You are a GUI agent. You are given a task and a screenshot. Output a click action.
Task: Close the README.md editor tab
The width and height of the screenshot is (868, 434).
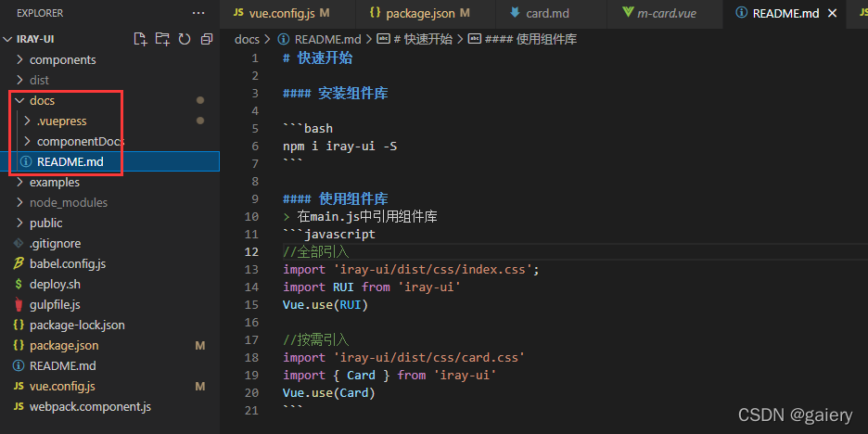(x=832, y=13)
